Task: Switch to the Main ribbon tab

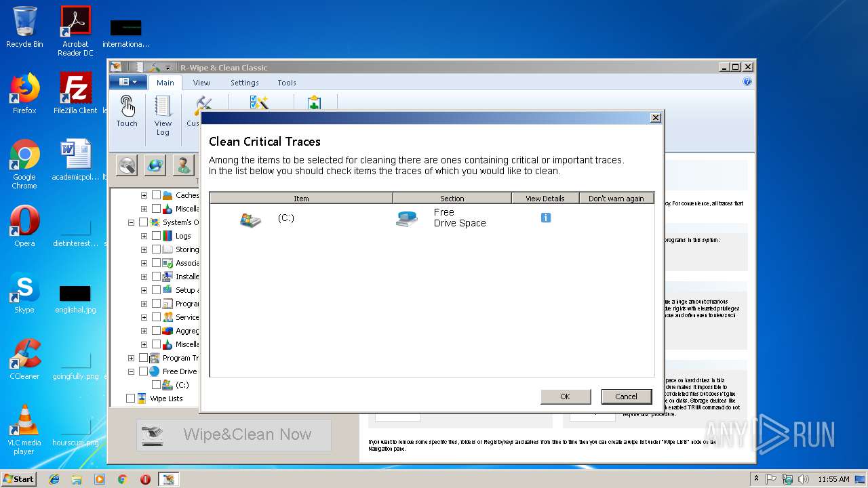Action: (x=165, y=83)
